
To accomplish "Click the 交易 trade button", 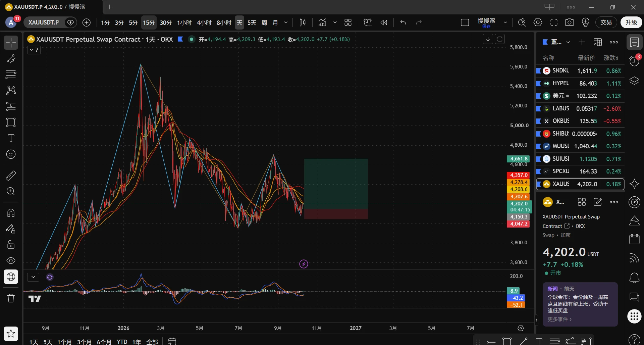I will pos(606,22).
